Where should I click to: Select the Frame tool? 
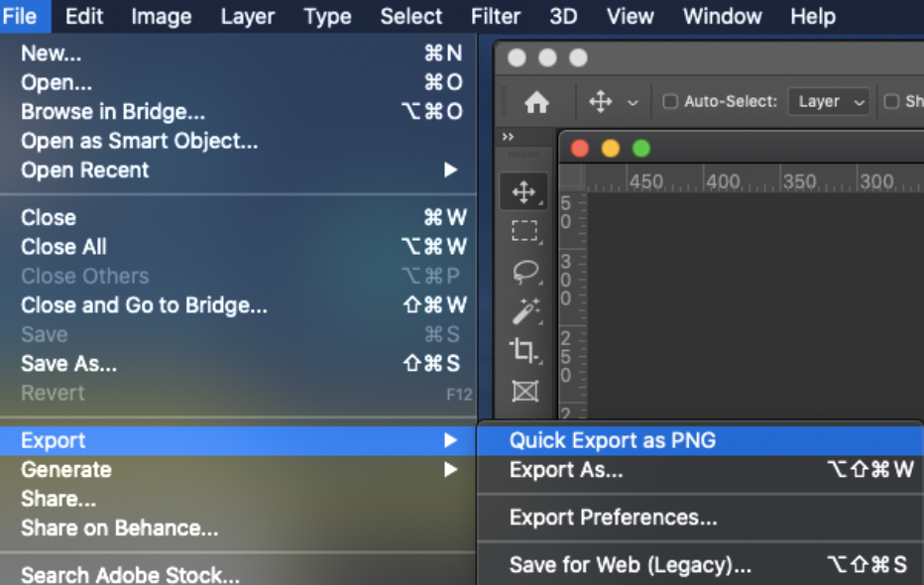coord(524,391)
